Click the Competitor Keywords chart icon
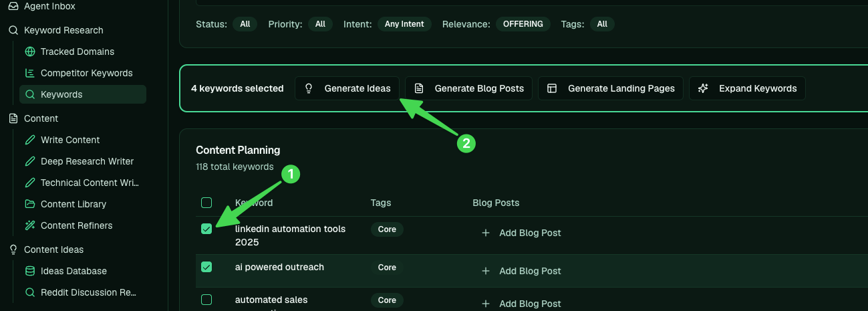 pos(29,73)
